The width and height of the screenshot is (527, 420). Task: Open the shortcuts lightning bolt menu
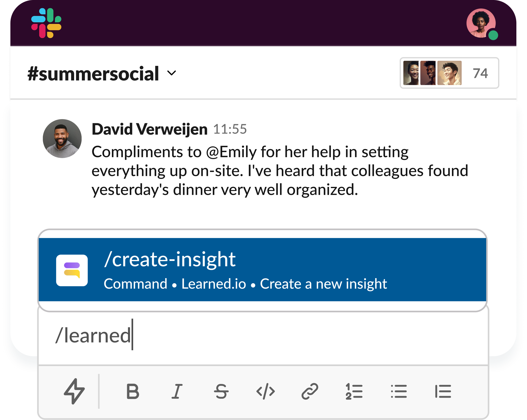tap(74, 391)
